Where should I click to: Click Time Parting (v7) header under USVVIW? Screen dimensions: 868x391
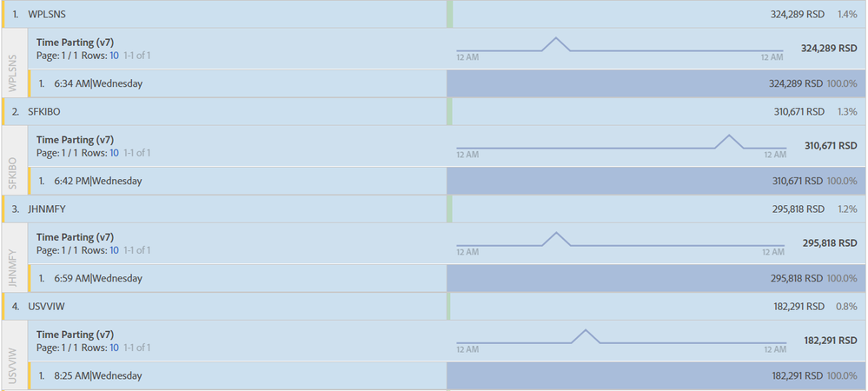(x=75, y=335)
